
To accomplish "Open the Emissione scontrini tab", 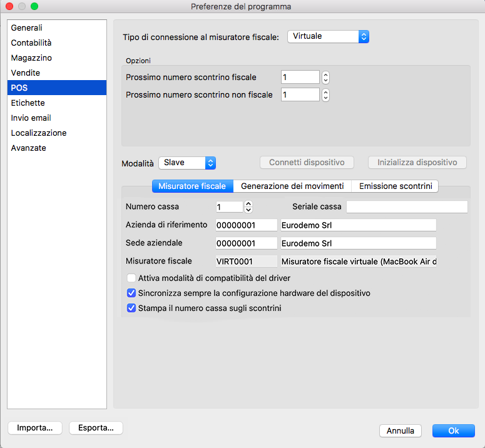I will tap(396, 186).
